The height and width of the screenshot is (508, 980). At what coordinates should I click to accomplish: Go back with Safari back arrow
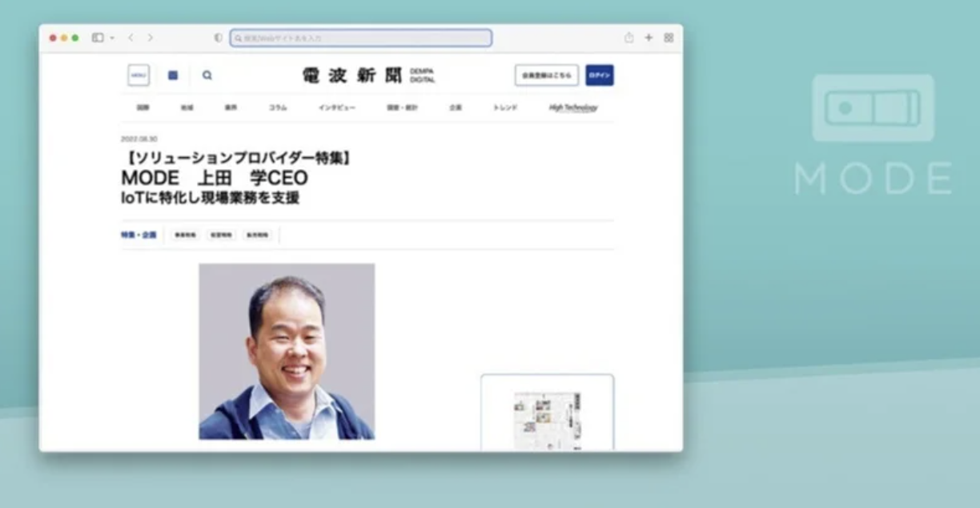tap(131, 38)
